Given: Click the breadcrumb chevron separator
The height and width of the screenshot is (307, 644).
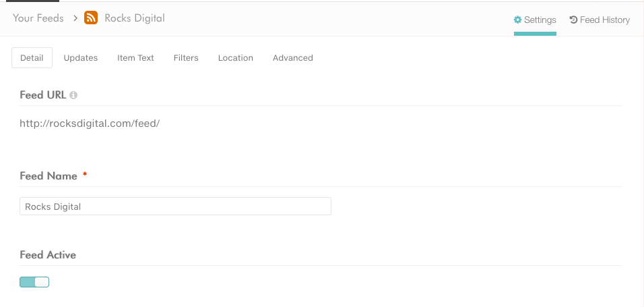Looking at the screenshot, I should [x=75, y=18].
